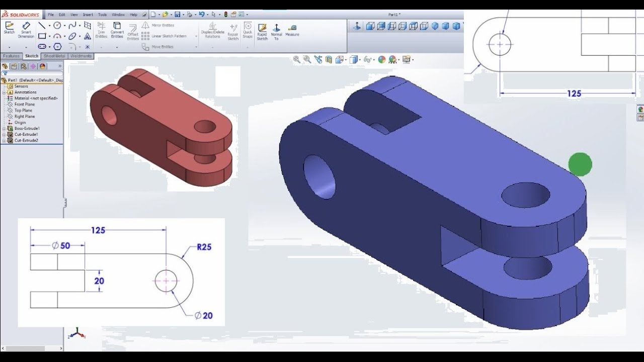Viewport: 644px width, 362px height.
Task: Select the Circle sketch tool
Action: [57, 25]
